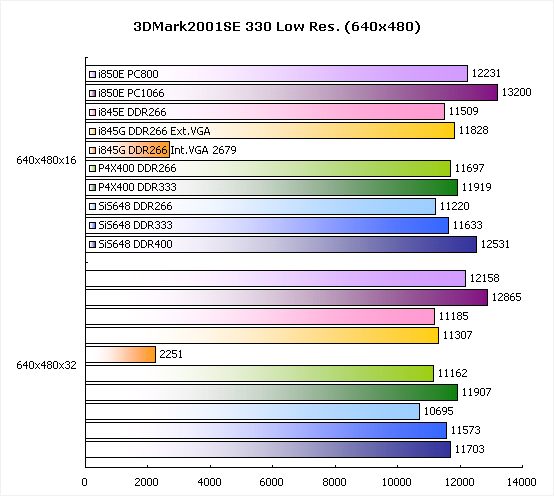The width and height of the screenshot is (554, 496).
Task: Click the value 11509
Action: coord(464,111)
